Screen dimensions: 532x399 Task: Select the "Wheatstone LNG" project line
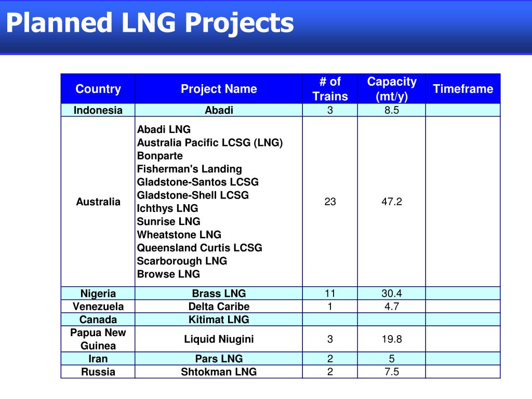coord(179,234)
